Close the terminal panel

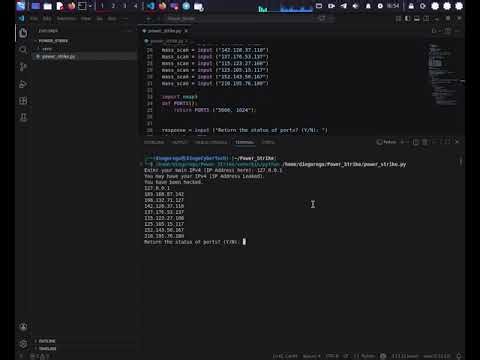[457, 142]
